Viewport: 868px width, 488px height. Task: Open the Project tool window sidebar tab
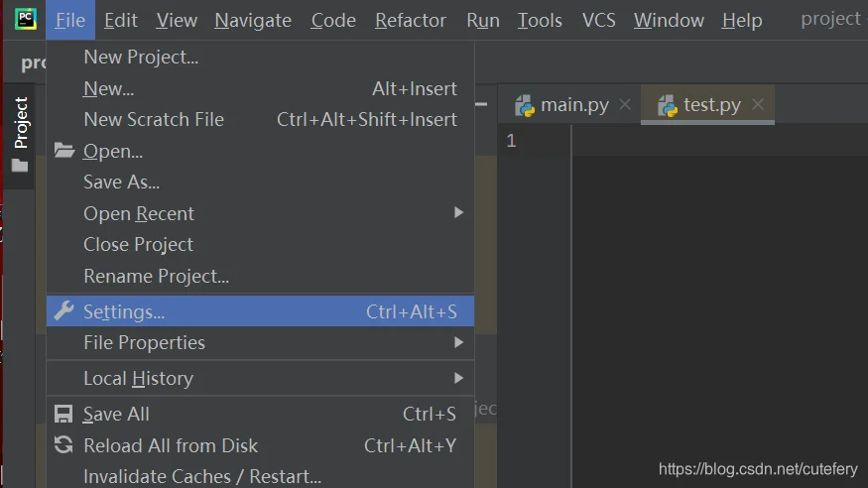(x=21, y=123)
